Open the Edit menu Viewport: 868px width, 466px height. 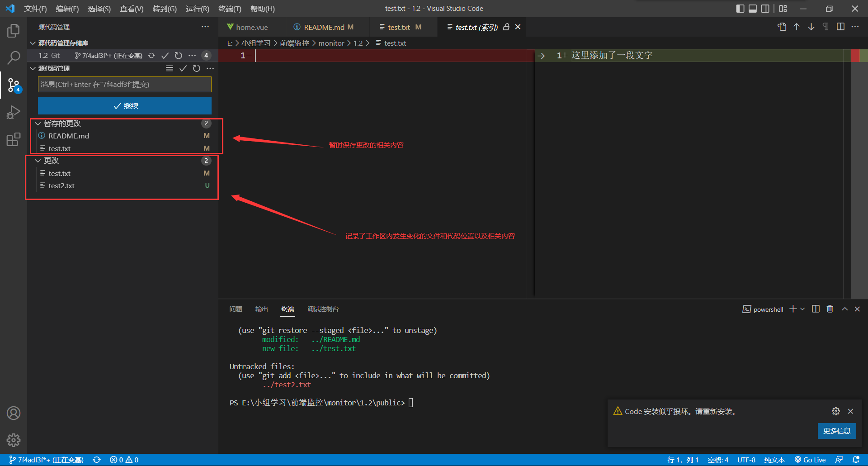coord(67,9)
